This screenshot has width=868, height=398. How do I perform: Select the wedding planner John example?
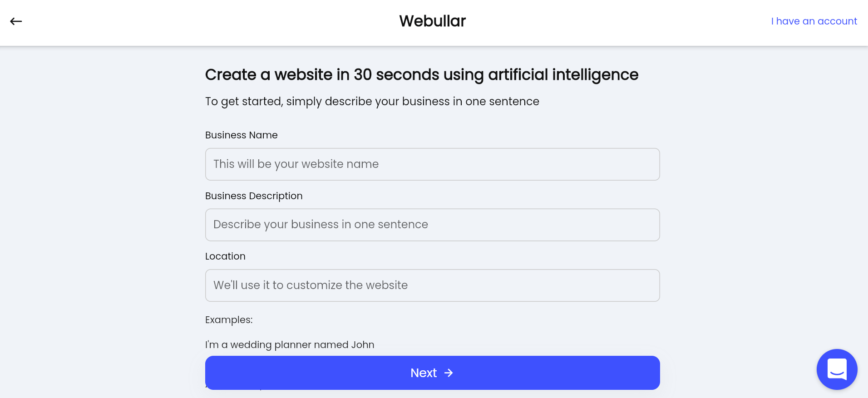pos(290,344)
